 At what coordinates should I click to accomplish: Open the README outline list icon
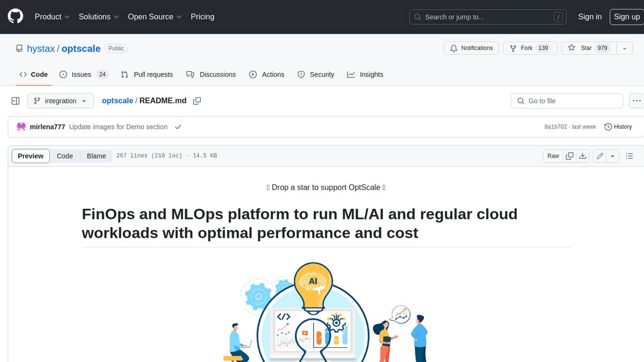pos(629,156)
